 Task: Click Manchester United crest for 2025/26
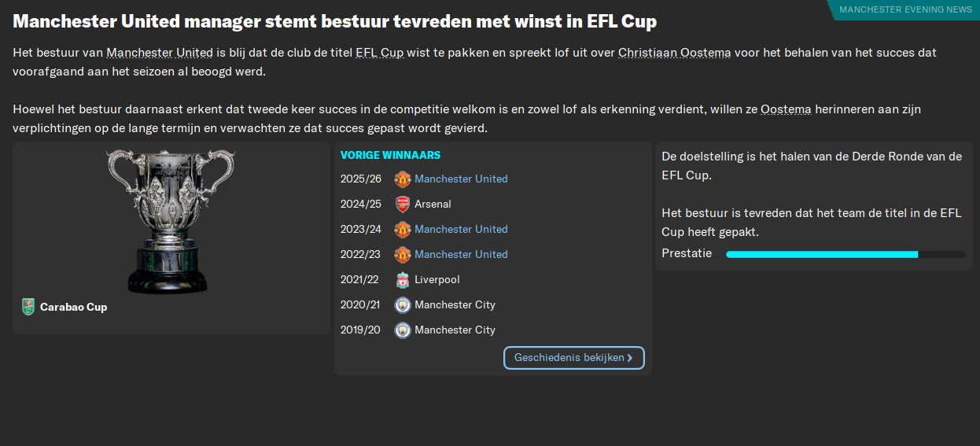pos(402,179)
